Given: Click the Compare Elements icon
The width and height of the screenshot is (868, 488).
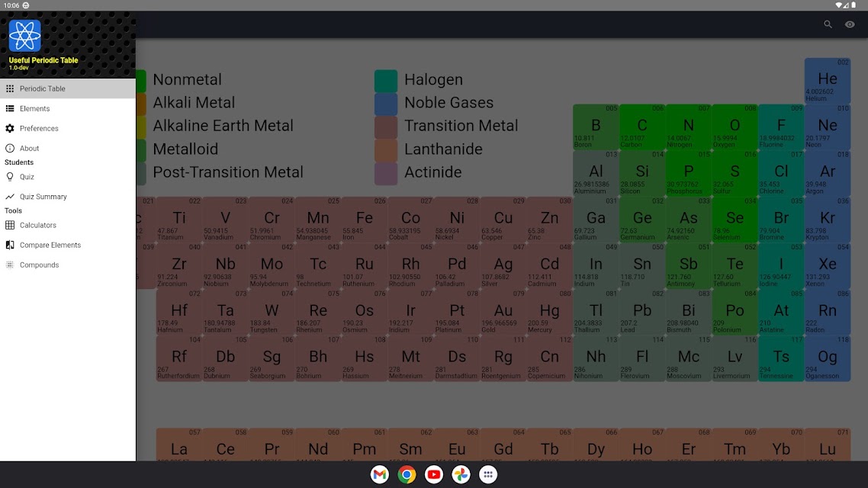Looking at the screenshot, I should tap(10, 245).
